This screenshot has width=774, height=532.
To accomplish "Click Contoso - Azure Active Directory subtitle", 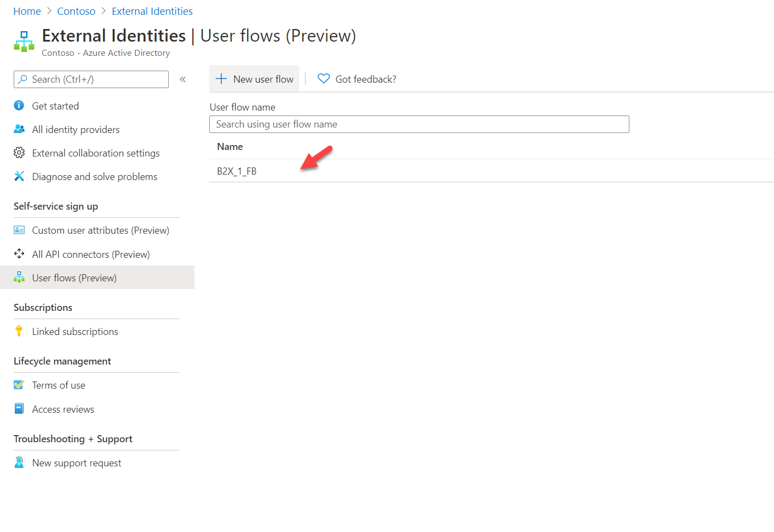I will [x=106, y=53].
